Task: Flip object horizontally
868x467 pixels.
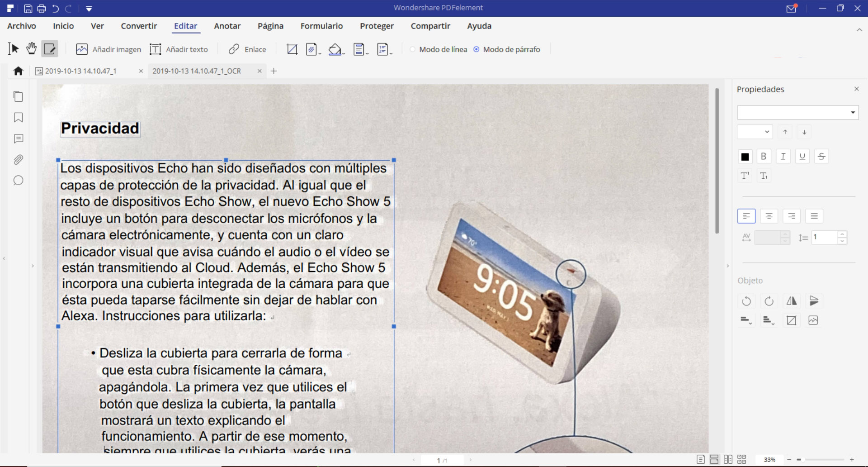Action: pyautogui.click(x=792, y=301)
